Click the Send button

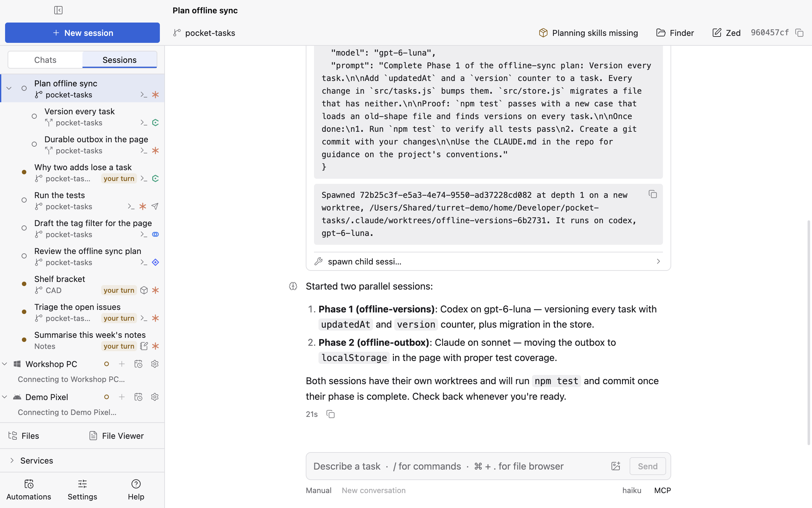coord(648,466)
